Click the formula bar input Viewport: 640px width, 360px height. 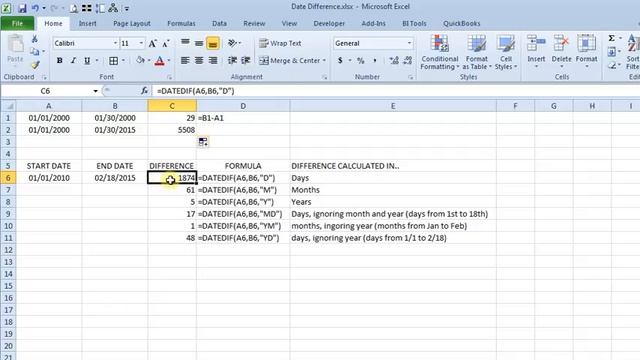(396, 91)
